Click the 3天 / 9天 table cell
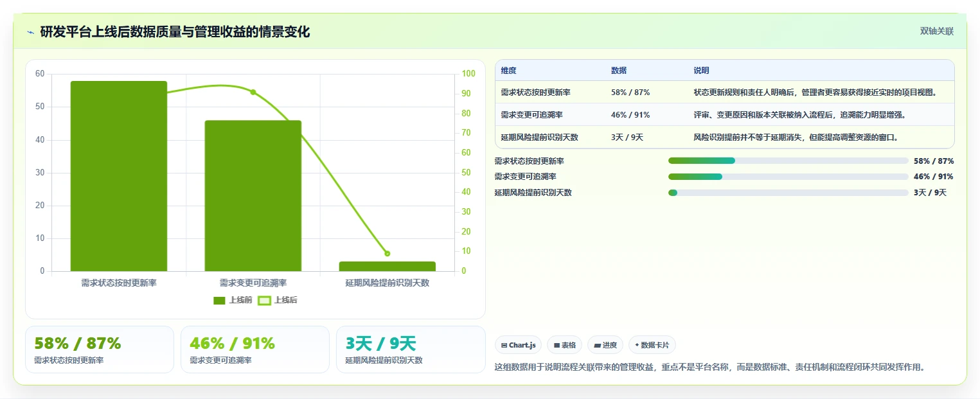Screen dimensions: 980x399 click(x=627, y=137)
